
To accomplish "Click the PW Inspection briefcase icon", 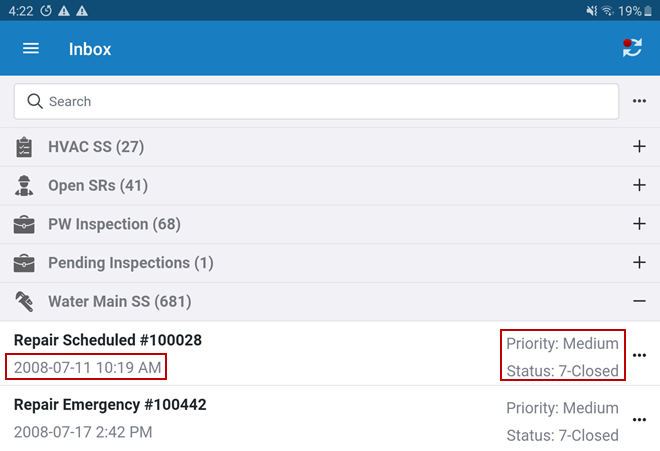I will pos(24,224).
